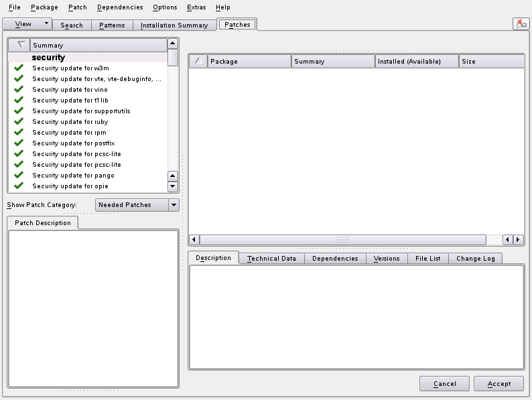Click the Cancel button

[444, 384]
